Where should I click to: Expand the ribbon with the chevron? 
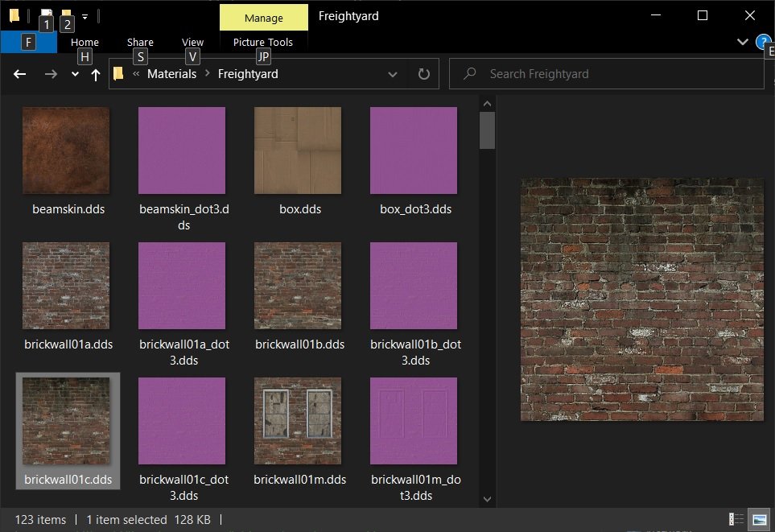[742, 42]
